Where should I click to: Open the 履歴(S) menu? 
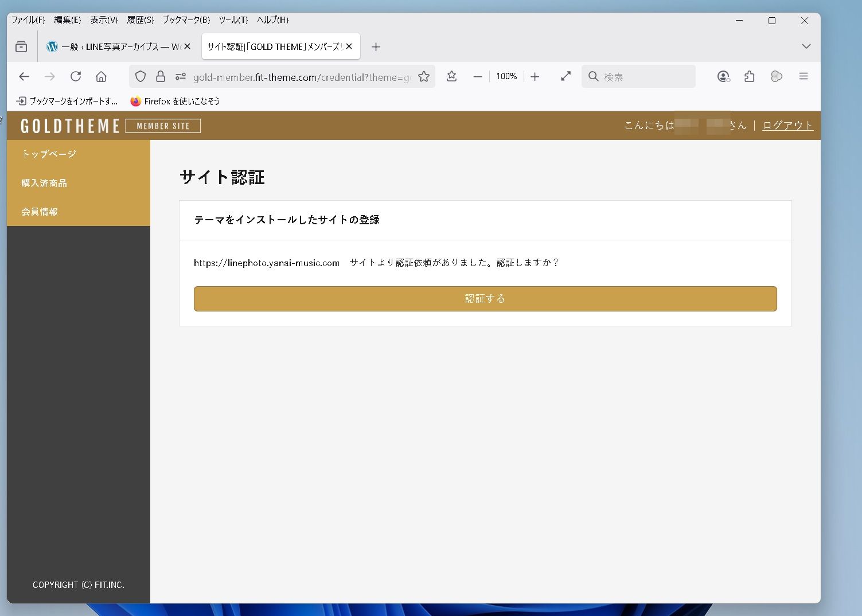click(141, 20)
